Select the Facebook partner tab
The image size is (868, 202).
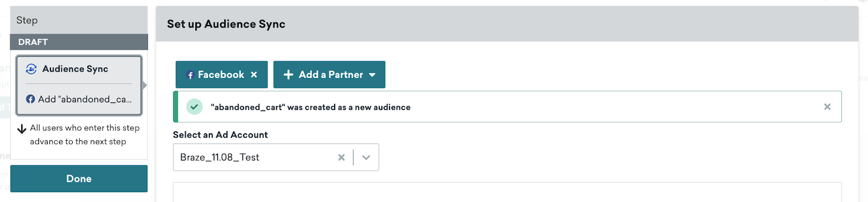click(x=221, y=75)
